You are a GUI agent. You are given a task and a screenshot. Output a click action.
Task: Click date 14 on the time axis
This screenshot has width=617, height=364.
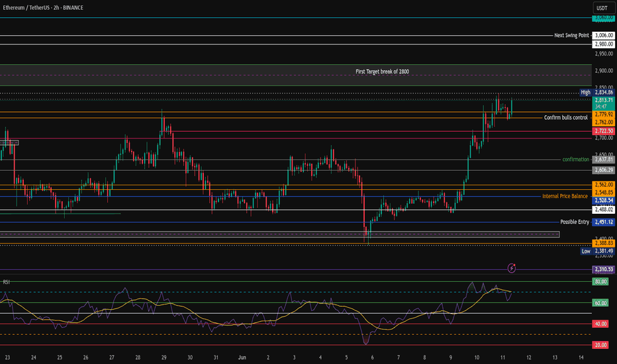[581, 357]
